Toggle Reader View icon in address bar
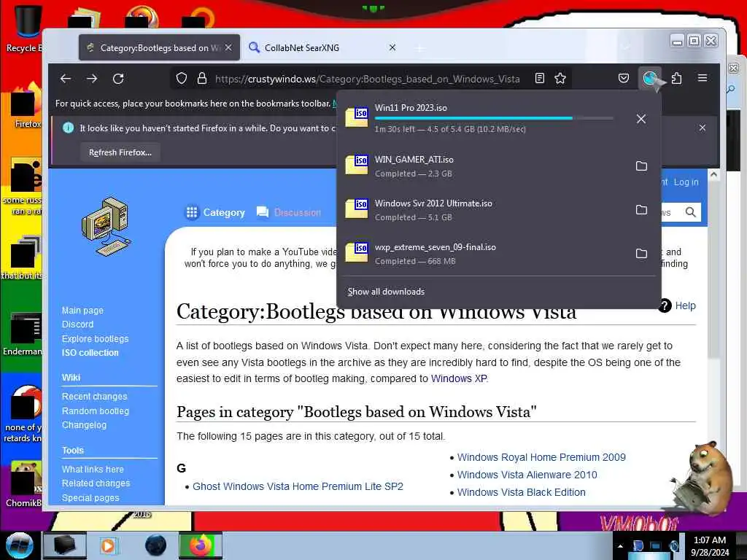Screen dimensions: 747x560 point(540,79)
